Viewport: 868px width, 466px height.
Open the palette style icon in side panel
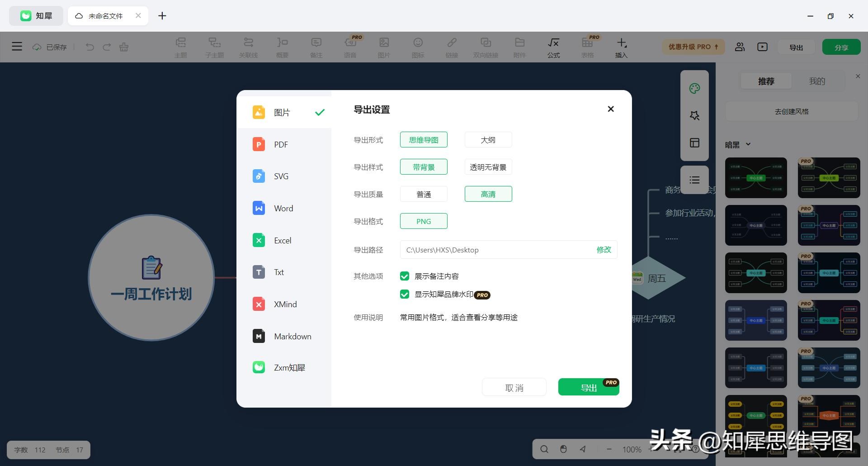[694, 88]
